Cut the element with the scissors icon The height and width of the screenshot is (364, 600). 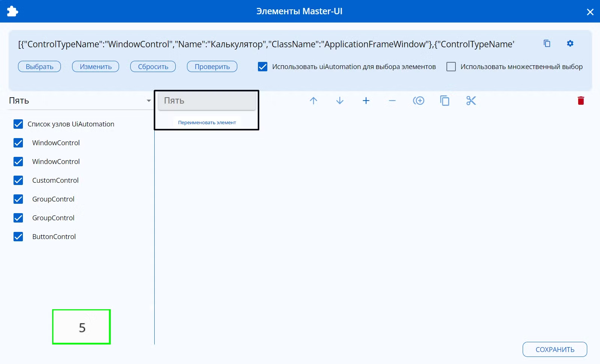[471, 101]
